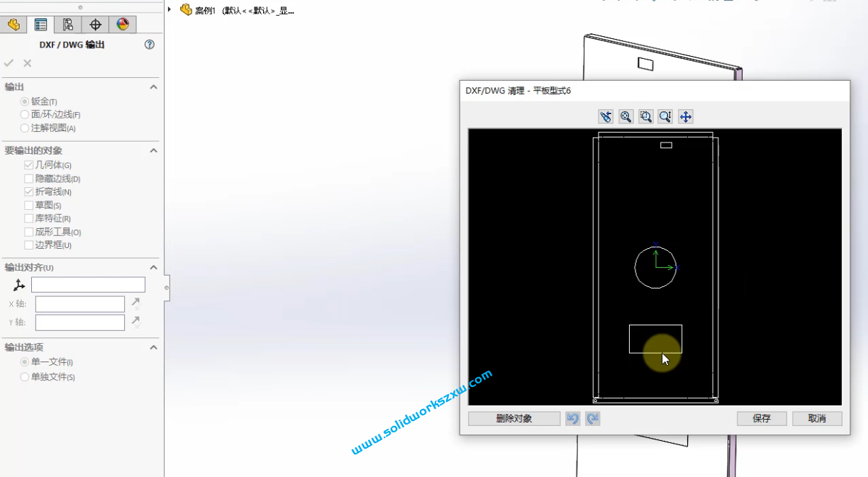Select the 注解视图 radio option
868x477 pixels.
pyautogui.click(x=24, y=128)
